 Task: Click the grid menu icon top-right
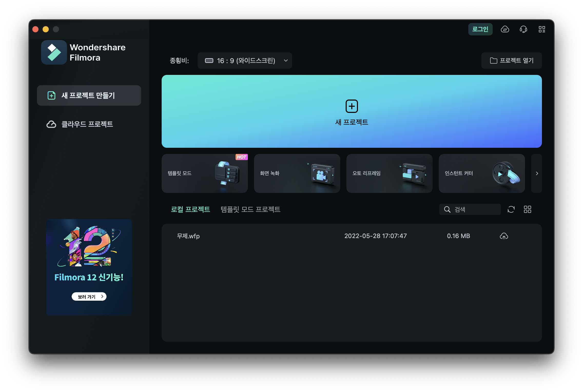542,29
